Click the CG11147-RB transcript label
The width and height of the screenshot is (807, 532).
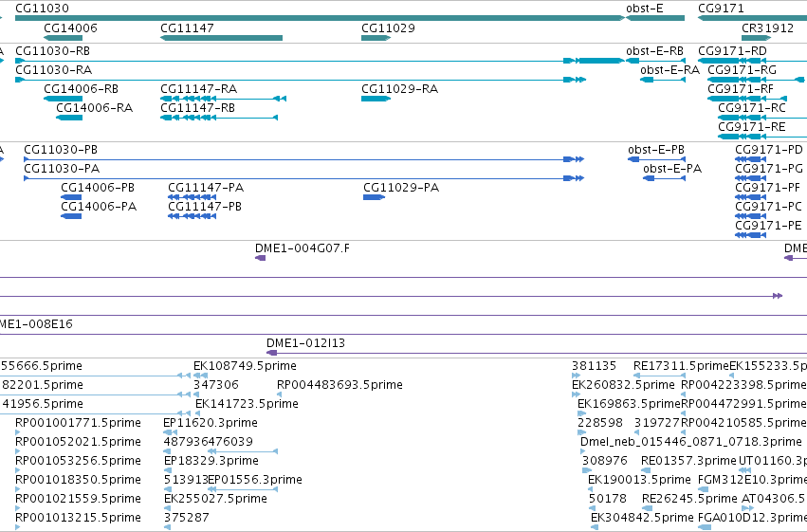coord(197,108)
